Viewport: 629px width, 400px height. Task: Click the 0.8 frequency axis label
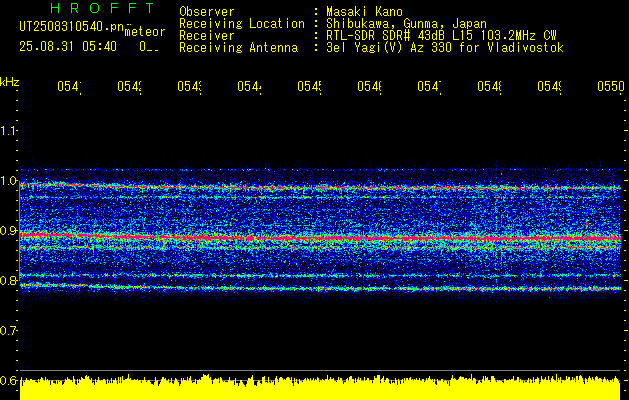(x=8, y=280)
